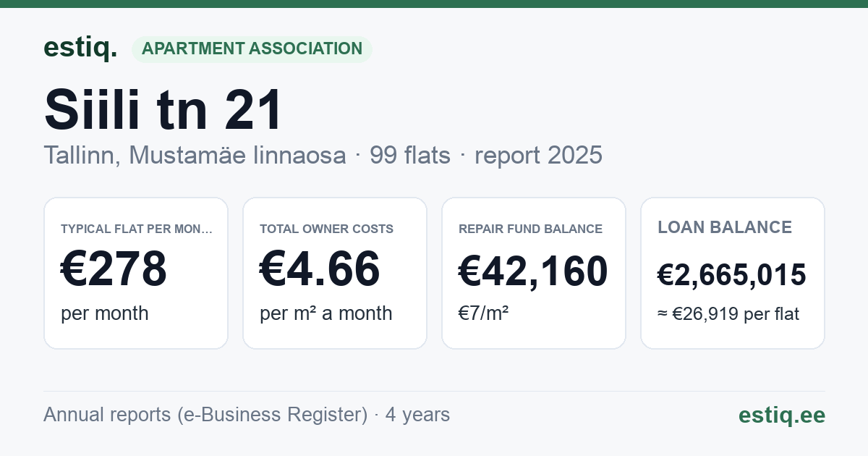Click the TOTAL OWNER COSTS label
Image resolution: width=868 pixels, height=456 pixels.
tap(326, 229)
